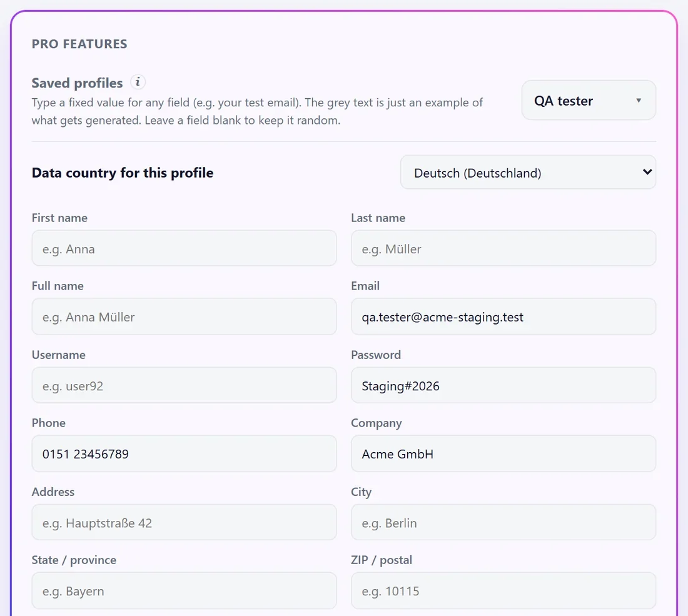Click the Company field label
688x616 pixels.
coord(376,423)
